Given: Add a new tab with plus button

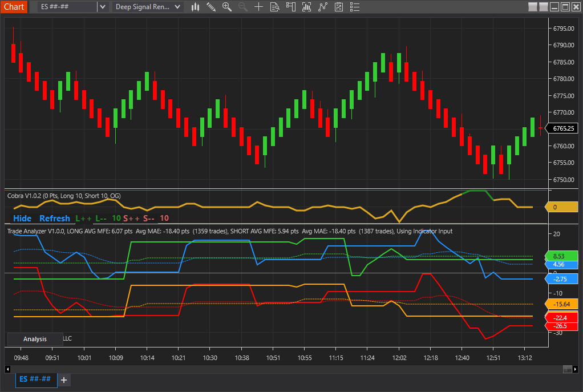Looking at the screenshot, I should (64, 379).
